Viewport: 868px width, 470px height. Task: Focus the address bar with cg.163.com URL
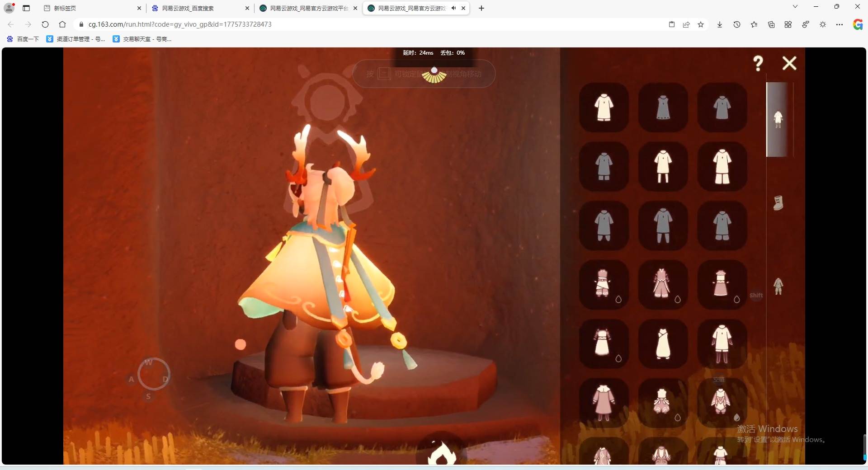click(371, 24)
